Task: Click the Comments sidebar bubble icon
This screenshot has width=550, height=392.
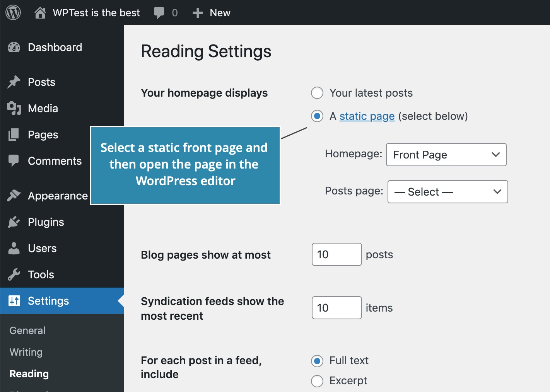Action: 14,161
